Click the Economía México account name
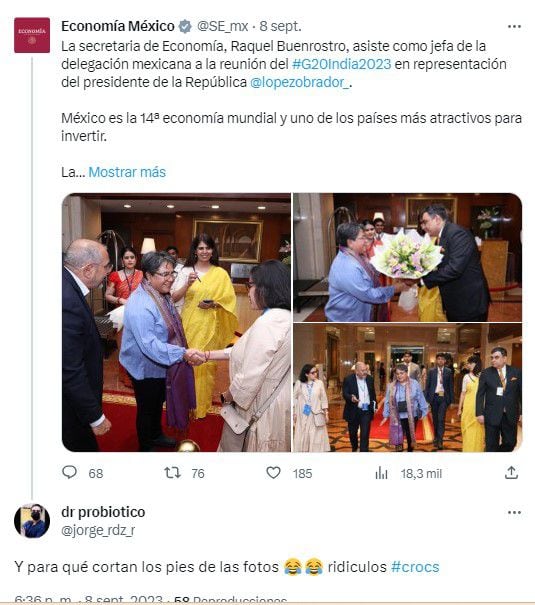 point(118,26)
